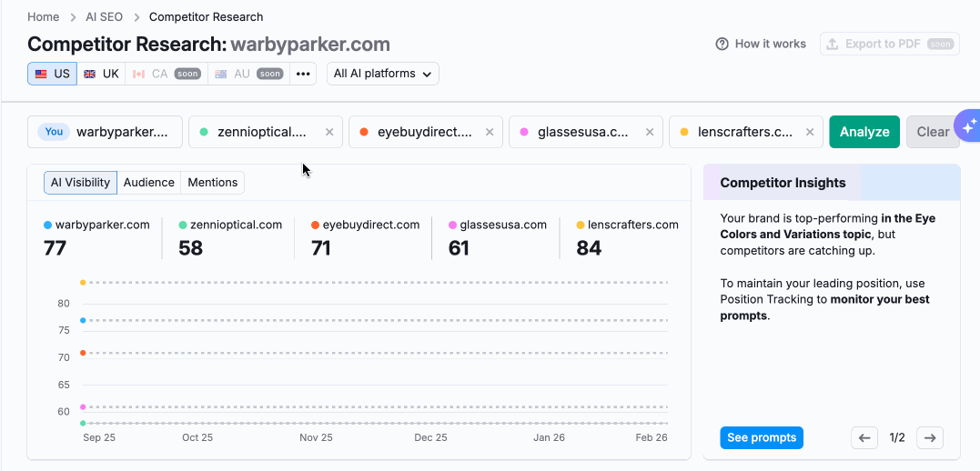This screenshot has width=980, height=471.
Task: Click the purple AI sparkle assistant icon
Action: click(x=968, y=127)
